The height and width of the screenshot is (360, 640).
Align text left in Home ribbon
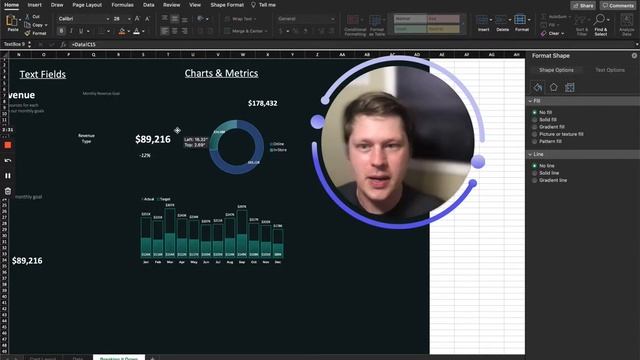[x=164, y=31]
